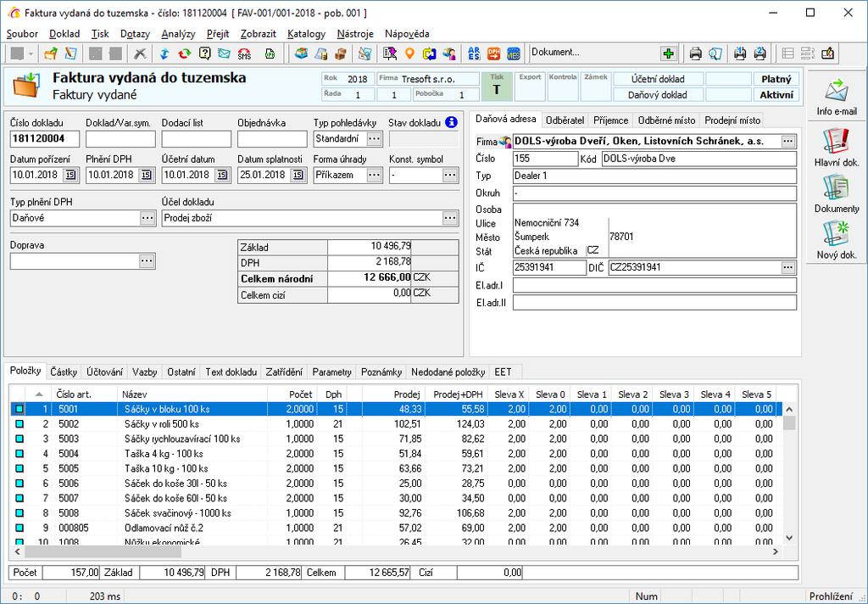This screenshot has width=868, height=604.
Task: Click the SMS send icon in toolbar
Action: [244, 53]
